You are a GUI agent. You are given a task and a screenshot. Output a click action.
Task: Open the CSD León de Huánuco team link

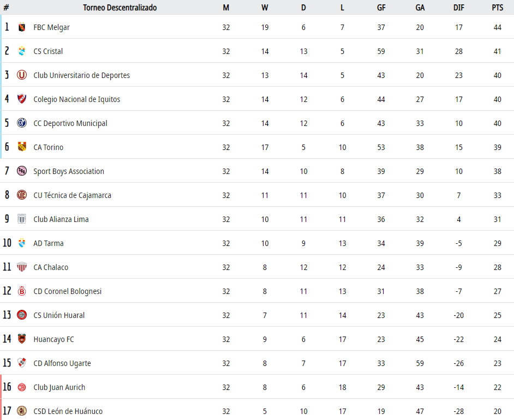68,411
